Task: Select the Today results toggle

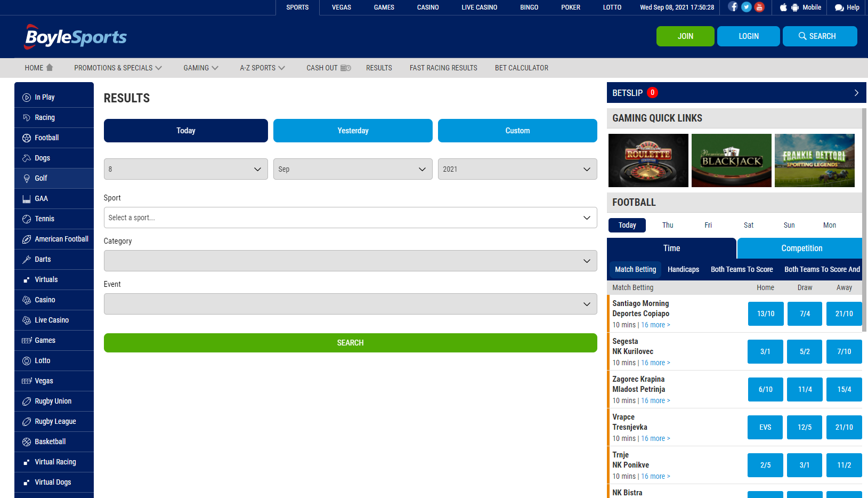Action: point(186,131)
